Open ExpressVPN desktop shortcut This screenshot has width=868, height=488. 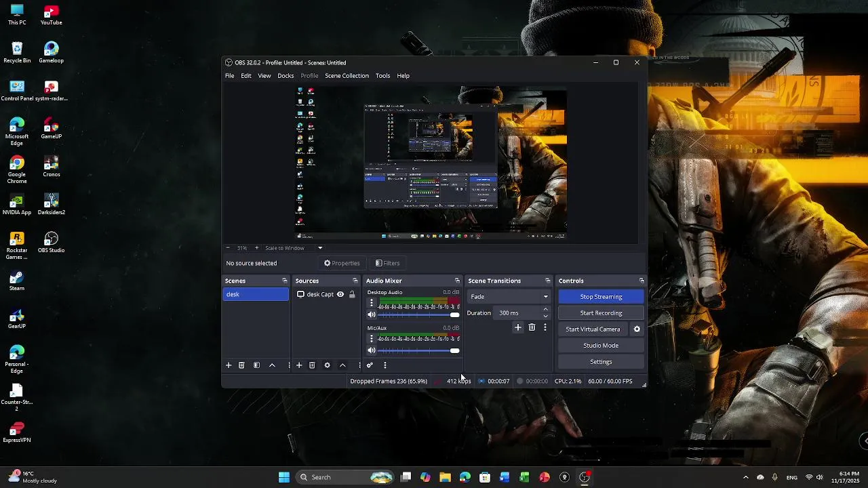pyautogui.click(x=17, y=433)
